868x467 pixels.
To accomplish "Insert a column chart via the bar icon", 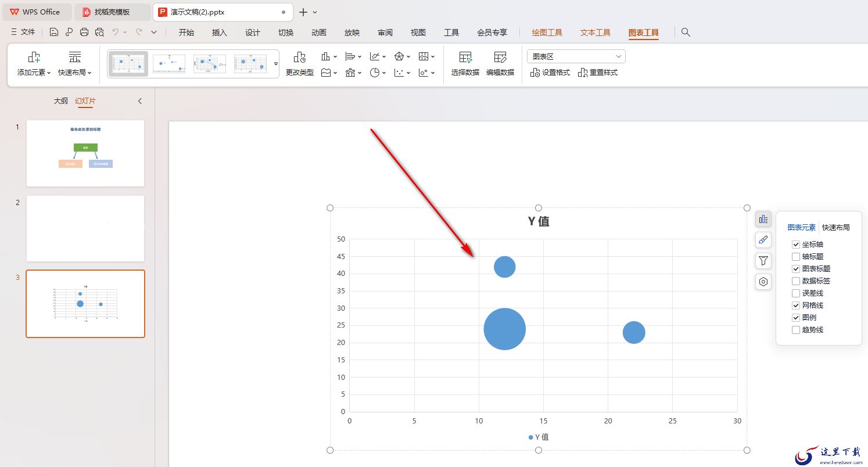I will 325,56.
